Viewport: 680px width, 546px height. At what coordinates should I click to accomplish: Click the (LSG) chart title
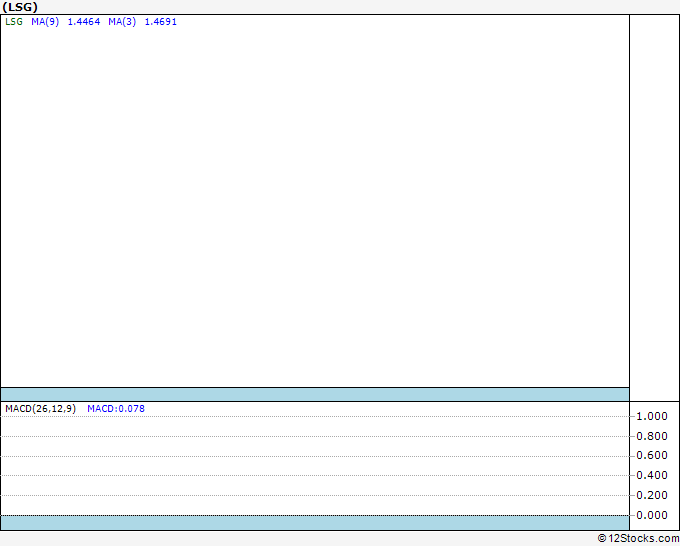point(20,7)
